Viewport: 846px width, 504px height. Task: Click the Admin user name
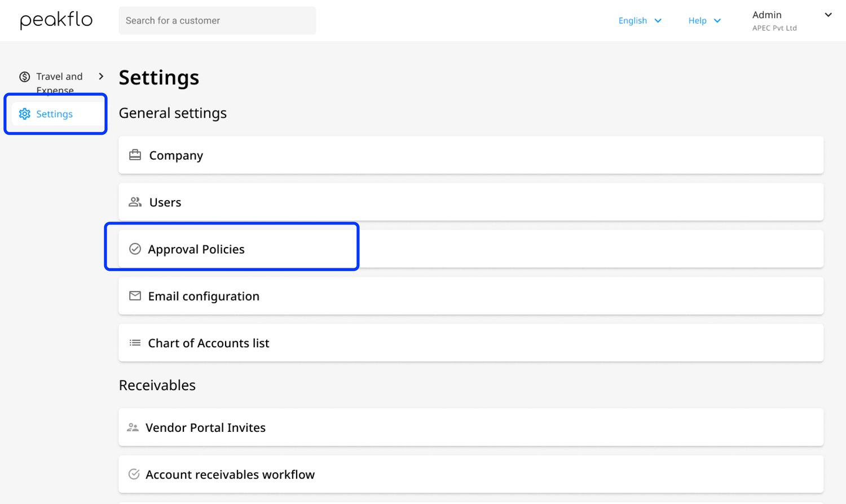pyautogui.click(x=766, y=15)
